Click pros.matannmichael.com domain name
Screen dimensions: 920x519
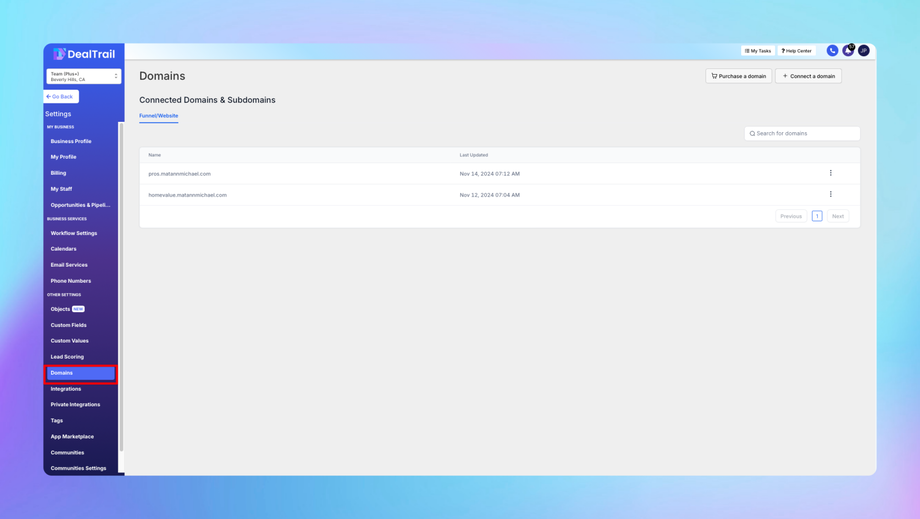(x=180, y=174)
